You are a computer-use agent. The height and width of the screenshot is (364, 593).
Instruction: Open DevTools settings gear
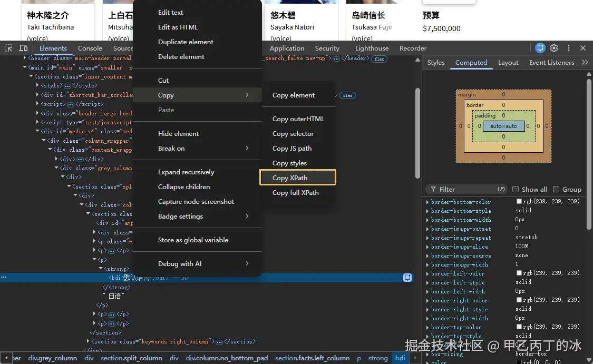tap(554, 48)
